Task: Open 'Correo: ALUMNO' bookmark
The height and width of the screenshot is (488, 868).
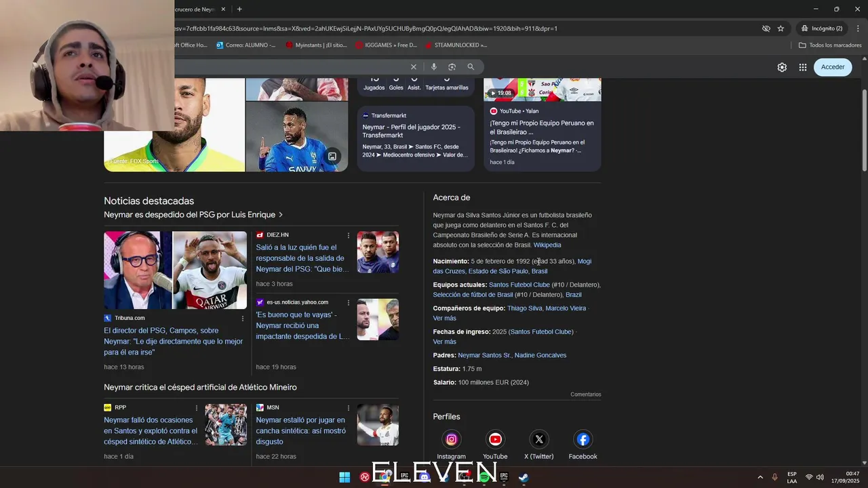Action: pos(245,45)
